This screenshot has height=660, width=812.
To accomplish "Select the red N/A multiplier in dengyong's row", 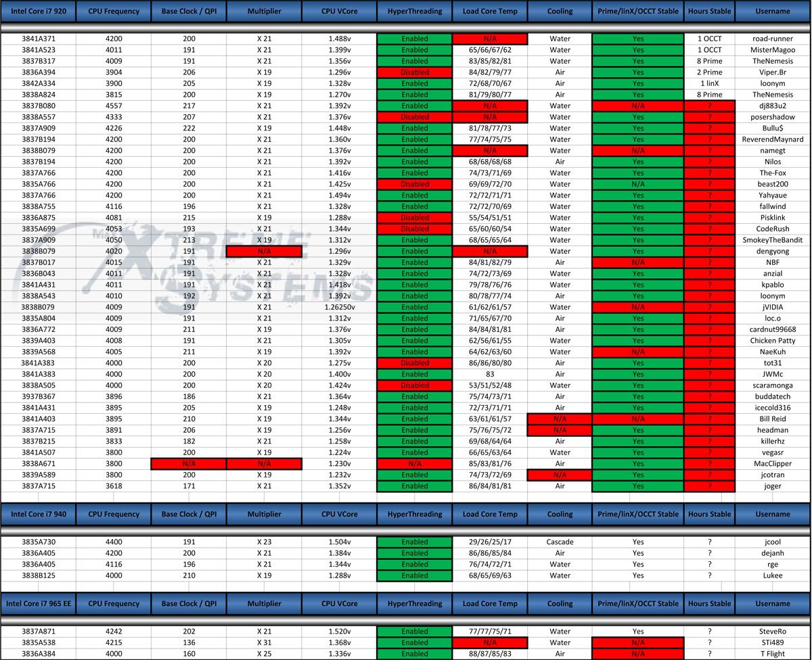I will coord(264,252).
